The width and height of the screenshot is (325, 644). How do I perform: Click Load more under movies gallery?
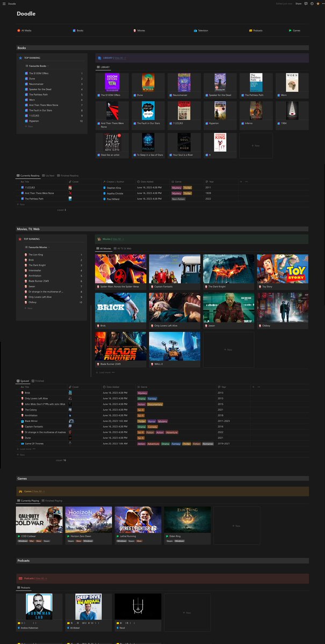pos(104,372)
